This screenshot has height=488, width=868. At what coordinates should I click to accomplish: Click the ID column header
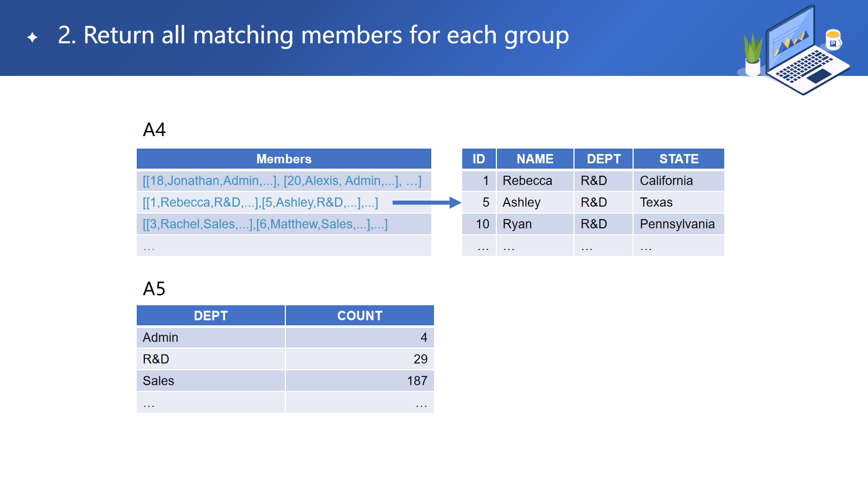click(478, 159)
